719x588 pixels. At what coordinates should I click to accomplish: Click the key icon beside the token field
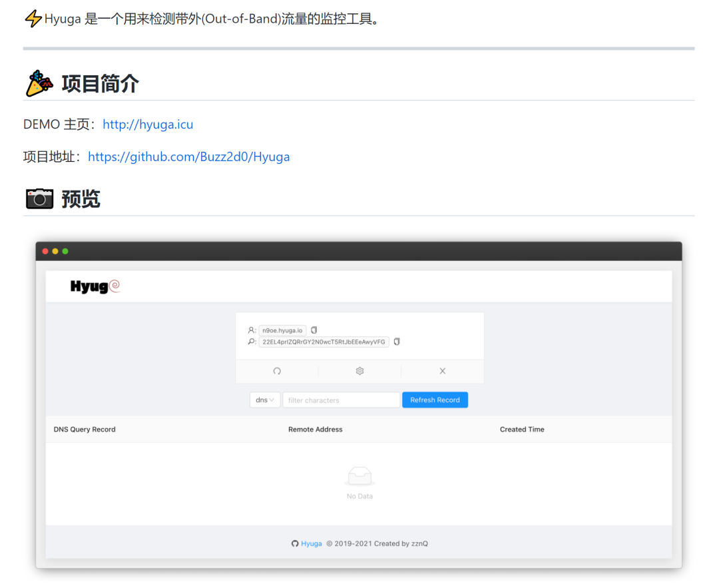(251, 341)
